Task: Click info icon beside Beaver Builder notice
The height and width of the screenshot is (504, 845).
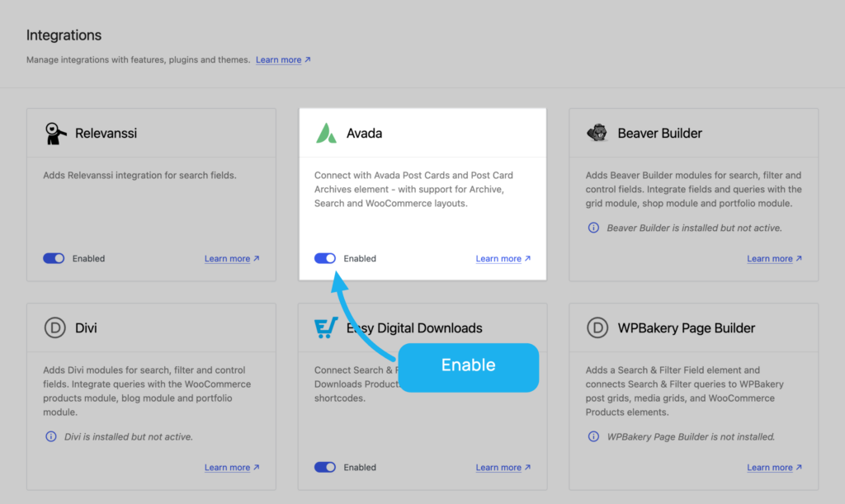Action: [593, 228]
